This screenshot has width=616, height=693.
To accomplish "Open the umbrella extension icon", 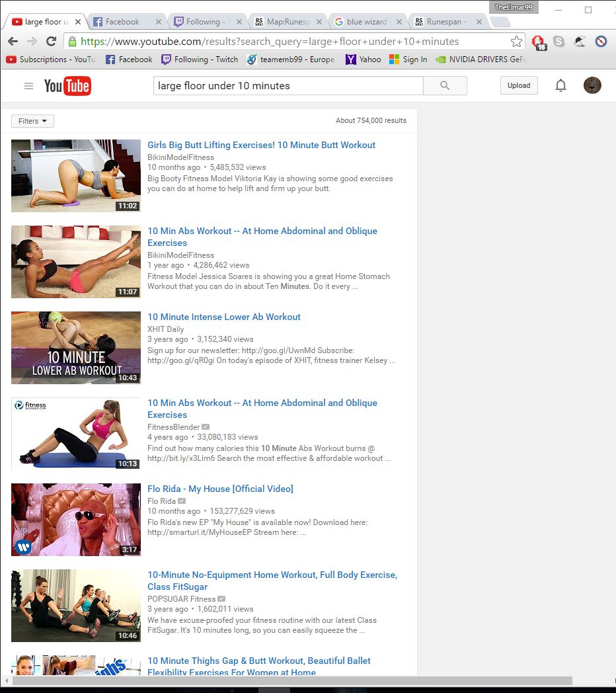I will pyautogui.click(x=580, y=42).
